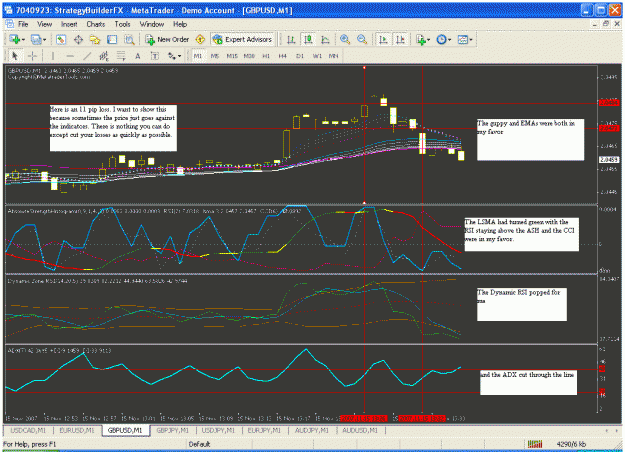
Task: Show the Data Window crosshair-circle icon
Action: 79,39
